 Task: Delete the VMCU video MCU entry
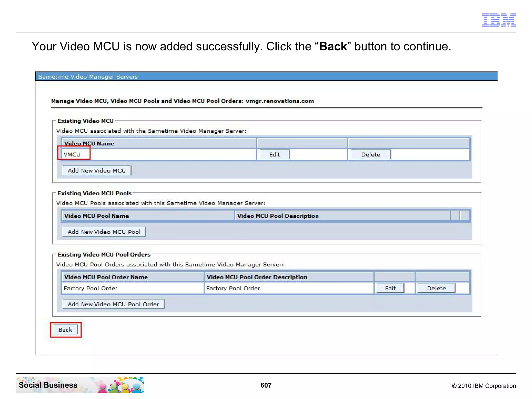[x=370, y=155]
